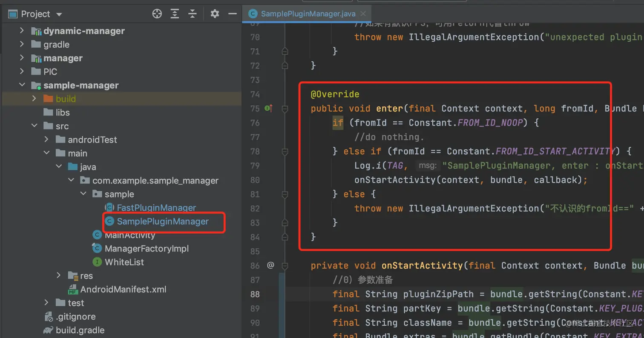Click the @Override annotation on line 74

335,94
